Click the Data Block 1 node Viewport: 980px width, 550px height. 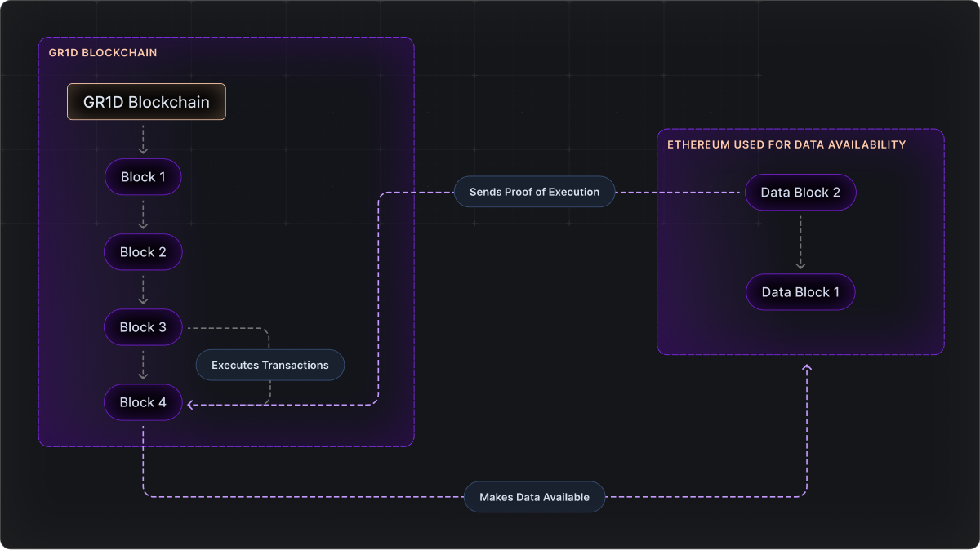pyautogui.click(x=800, y=292)
